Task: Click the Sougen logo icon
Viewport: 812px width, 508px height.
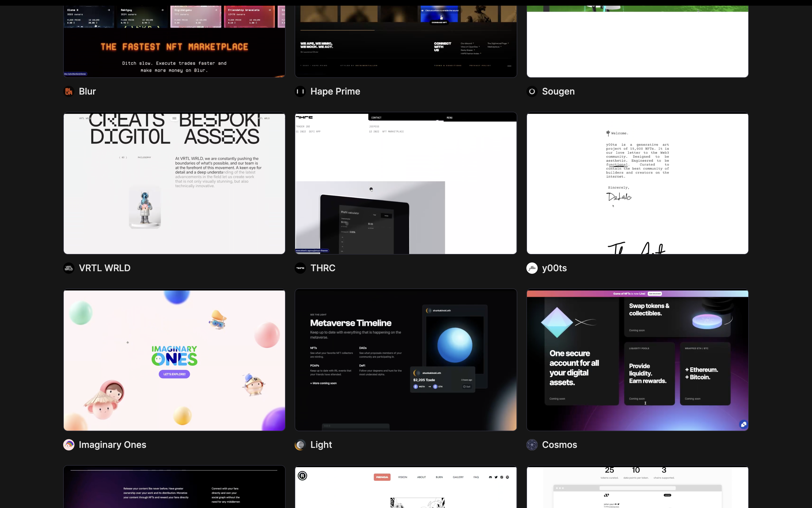Action: pos(532,91)
